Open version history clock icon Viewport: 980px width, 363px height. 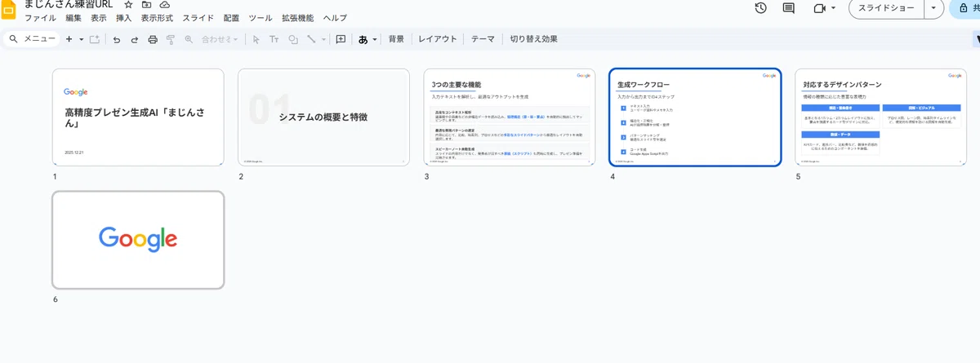click(x=760, y=8)
